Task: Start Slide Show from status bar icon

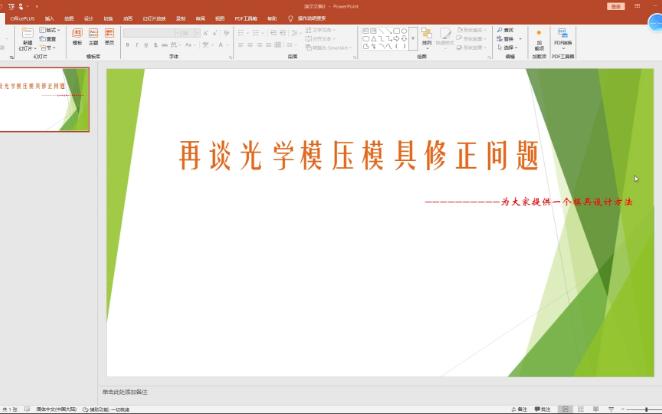Action: pyautogui.click(x=611, y=409)
